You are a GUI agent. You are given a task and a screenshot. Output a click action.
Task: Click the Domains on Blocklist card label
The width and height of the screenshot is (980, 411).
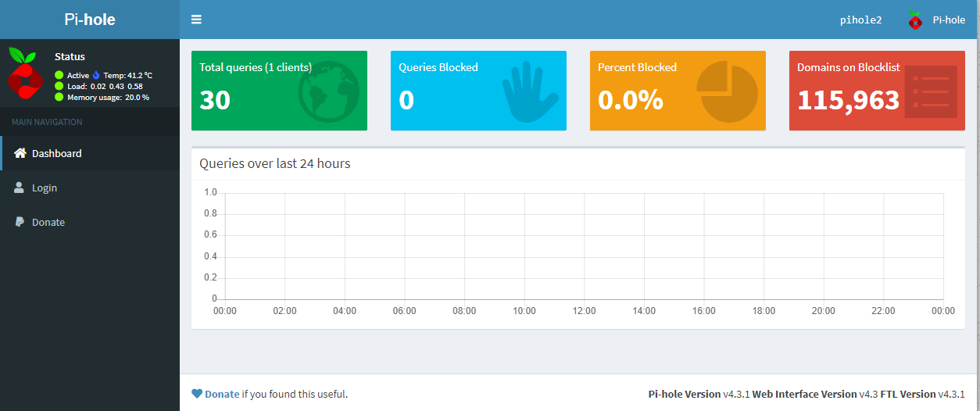pos(849,67)
